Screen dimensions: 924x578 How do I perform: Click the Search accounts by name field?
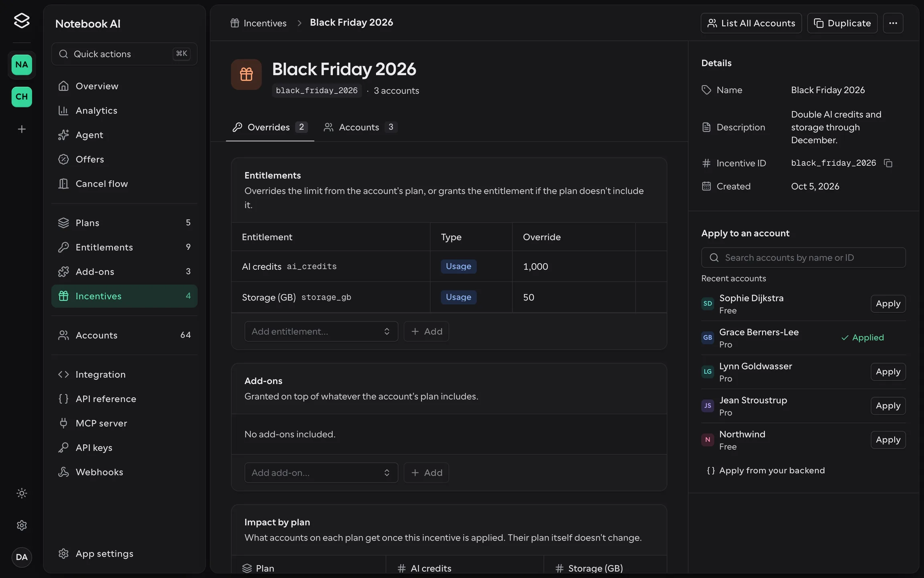click(x=803, y=257)
